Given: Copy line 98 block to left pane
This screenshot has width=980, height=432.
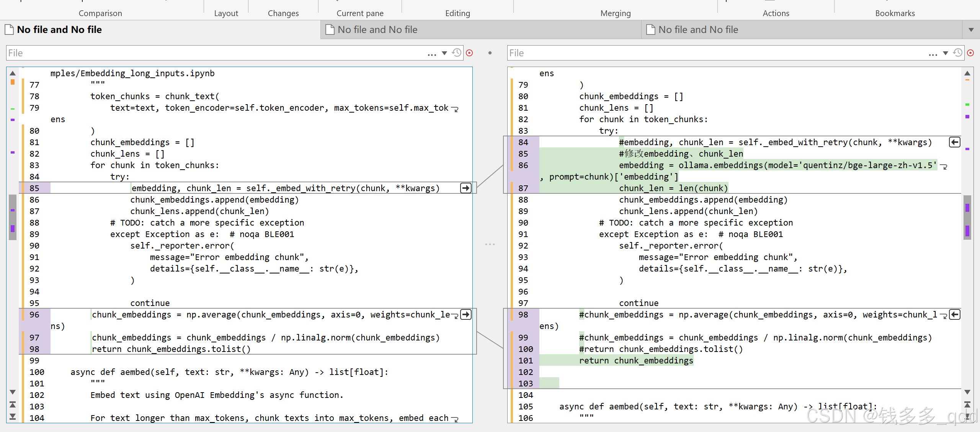Looking at the screenshot, I should pyautogui.click(x=955, y=314).
